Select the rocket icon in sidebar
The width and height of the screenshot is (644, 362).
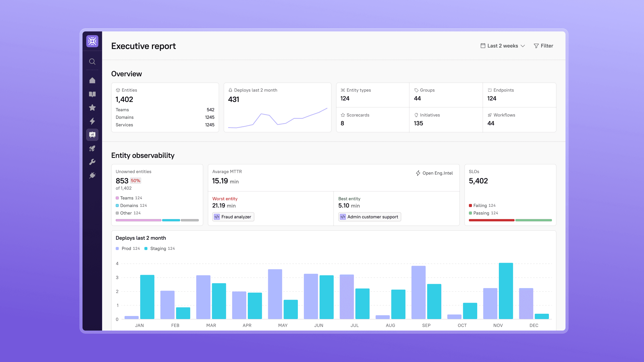(92, 148)
